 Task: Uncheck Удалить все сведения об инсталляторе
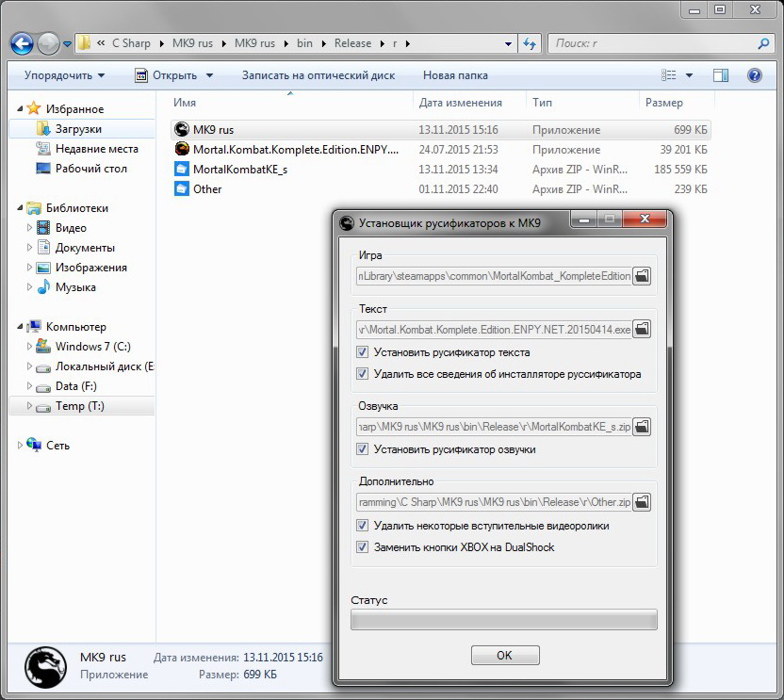coord(362,373)
